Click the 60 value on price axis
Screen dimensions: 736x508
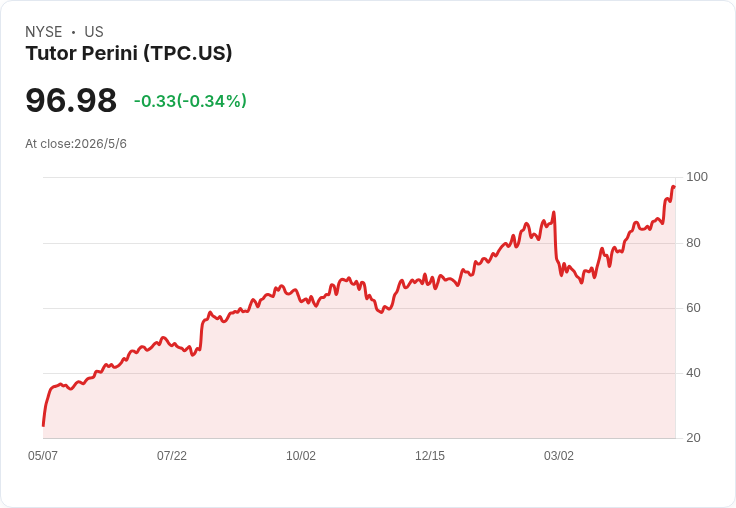click(x=693, y=308)
